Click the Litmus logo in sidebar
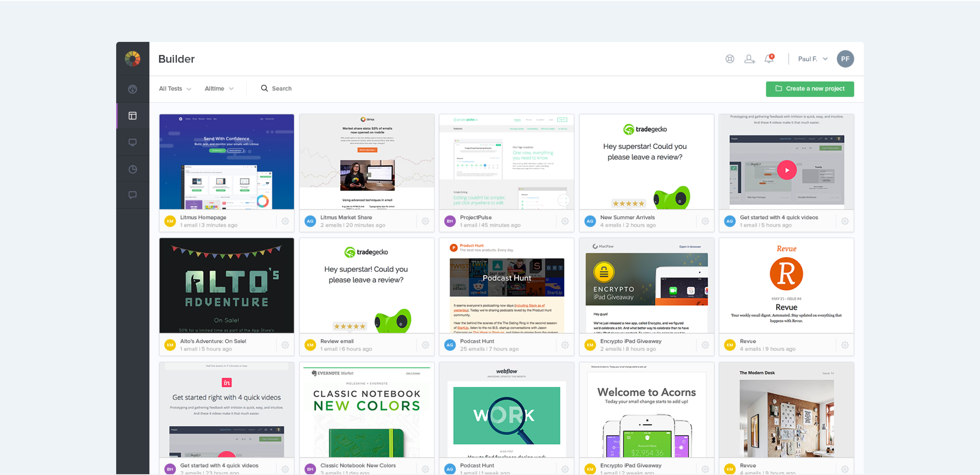 click(x=132, y=59)
